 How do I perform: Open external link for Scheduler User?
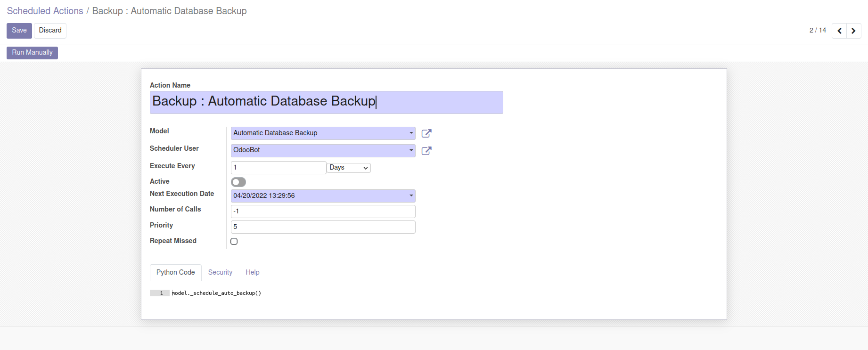[426, 151]
